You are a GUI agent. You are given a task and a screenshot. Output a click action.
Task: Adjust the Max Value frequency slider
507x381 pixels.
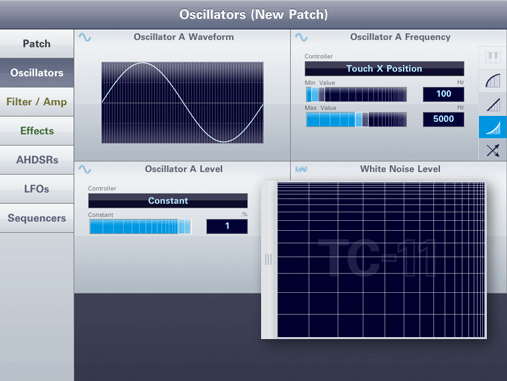click(x=356, y=119)
